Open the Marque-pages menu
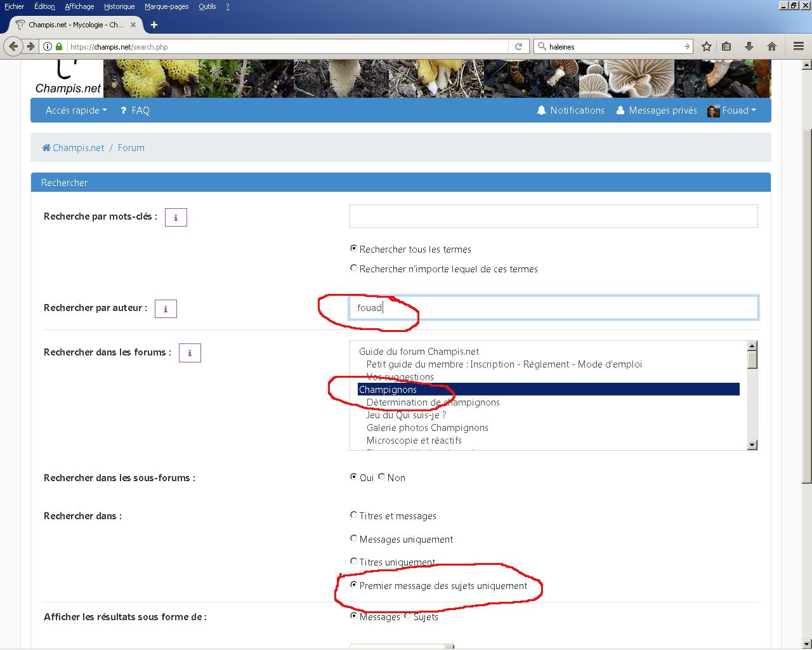Screen dimensions: 812x650 [x=166, y=6]
